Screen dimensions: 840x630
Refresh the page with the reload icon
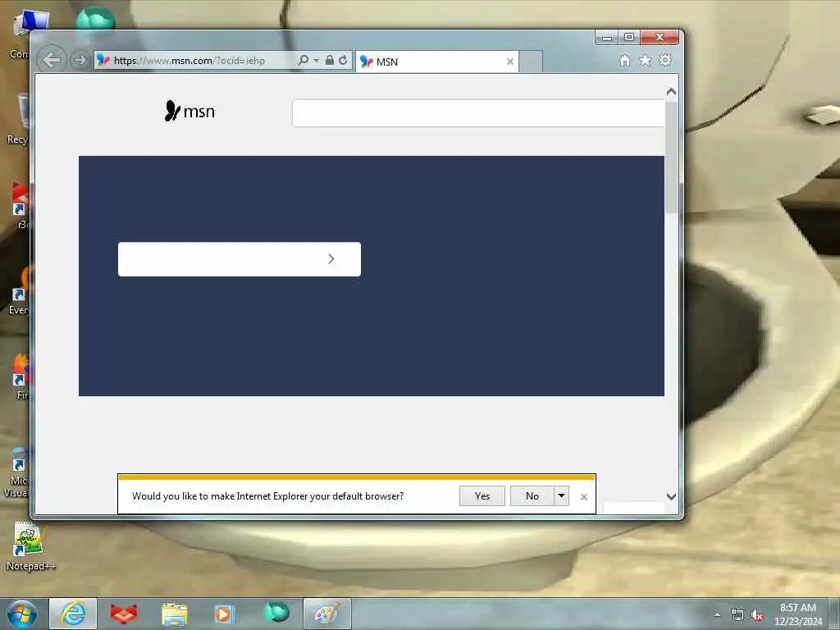click(343, 60)
